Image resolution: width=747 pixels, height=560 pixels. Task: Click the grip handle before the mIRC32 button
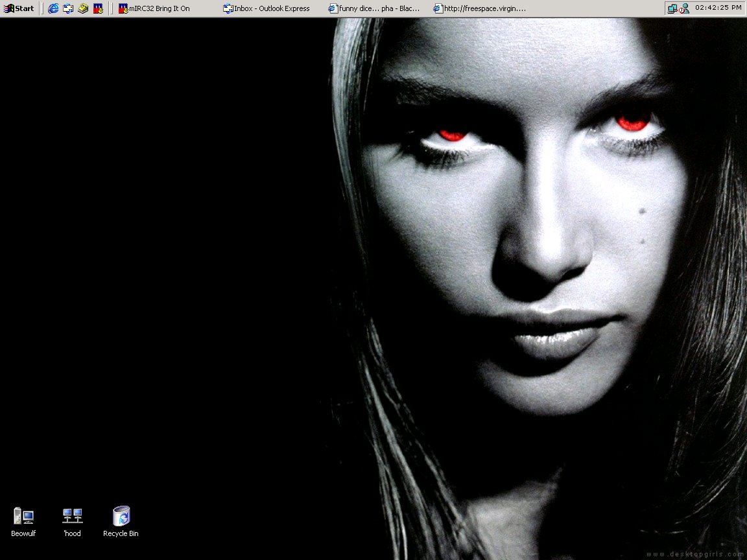[112, 8]
